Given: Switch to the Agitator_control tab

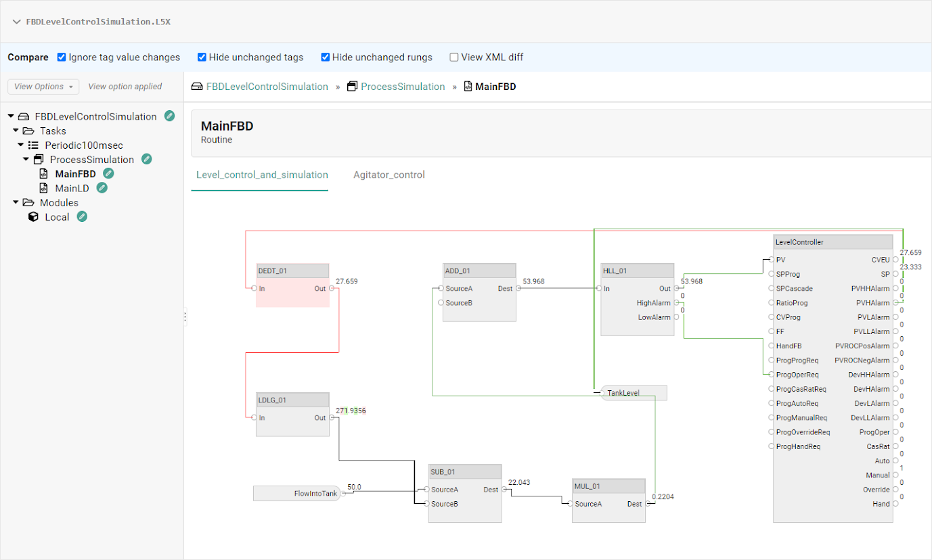Looking at the screenshot, I should tap(389, 174).
